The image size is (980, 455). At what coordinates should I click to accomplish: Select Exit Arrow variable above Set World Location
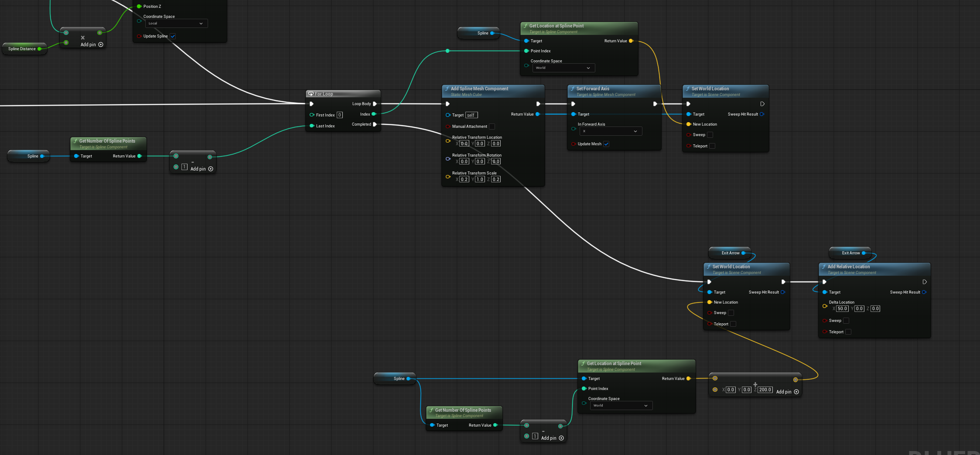730,253
